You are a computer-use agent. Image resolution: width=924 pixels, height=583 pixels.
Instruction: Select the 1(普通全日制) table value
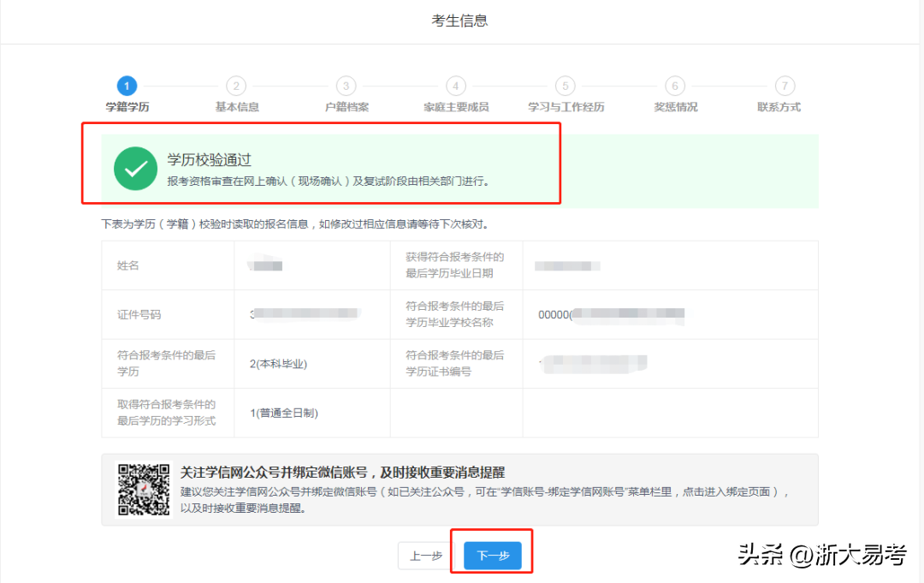(x=284, y=413)
